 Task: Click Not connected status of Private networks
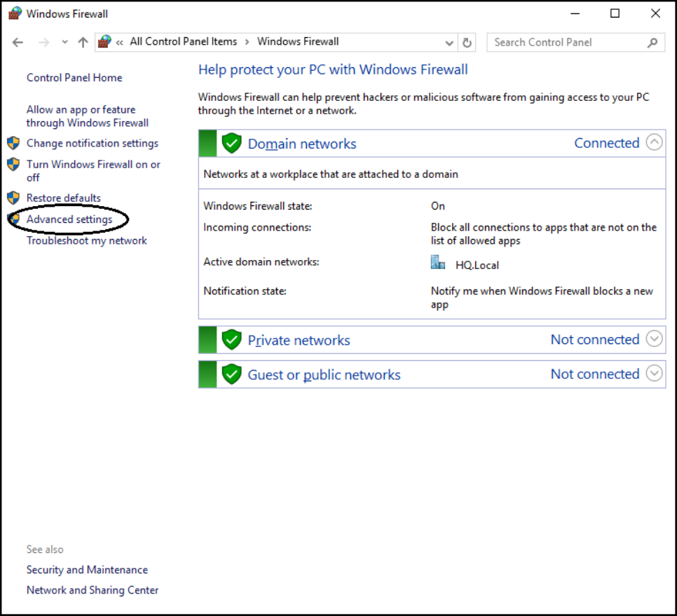tap(595, 340)
